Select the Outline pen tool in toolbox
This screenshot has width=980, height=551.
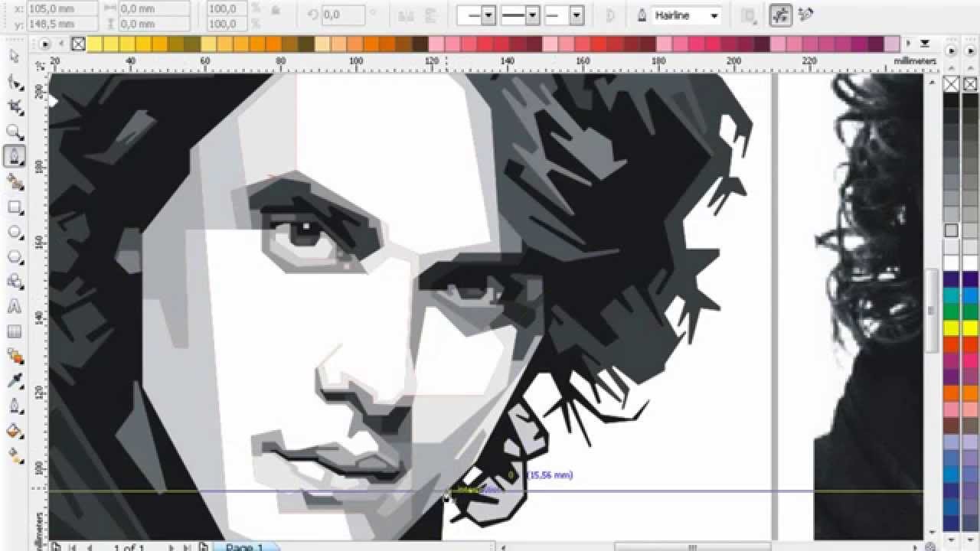pos(14,406)
